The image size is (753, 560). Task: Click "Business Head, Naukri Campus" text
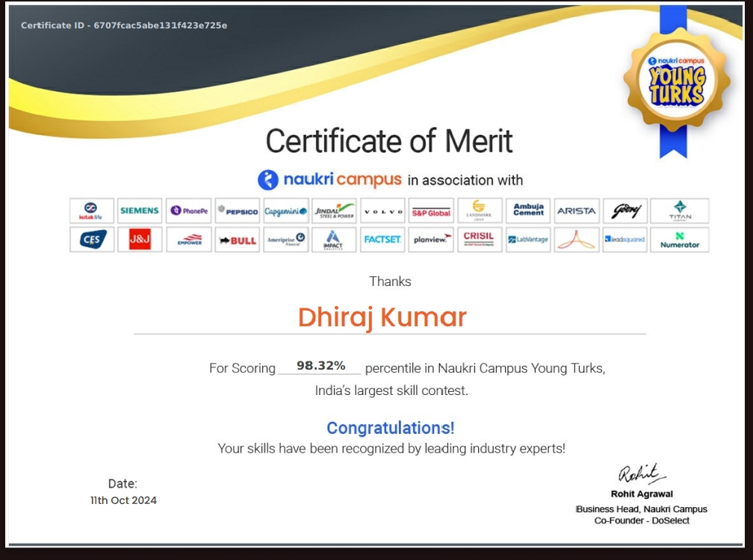642,509
